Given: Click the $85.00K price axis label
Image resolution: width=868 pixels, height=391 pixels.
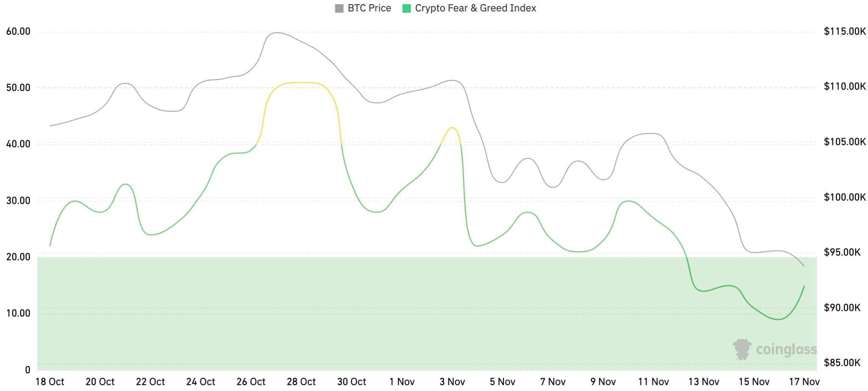Looking at the screenshot, I should pos(842,363).
